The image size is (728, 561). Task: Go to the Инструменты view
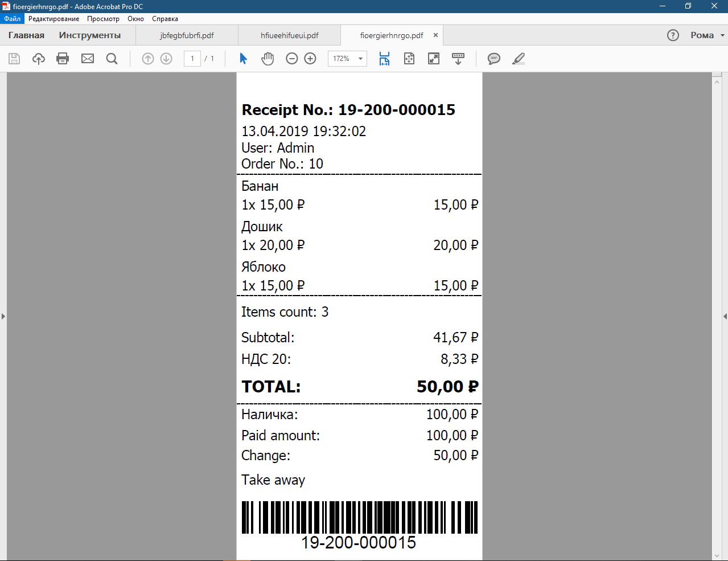[x=90, y=35]
